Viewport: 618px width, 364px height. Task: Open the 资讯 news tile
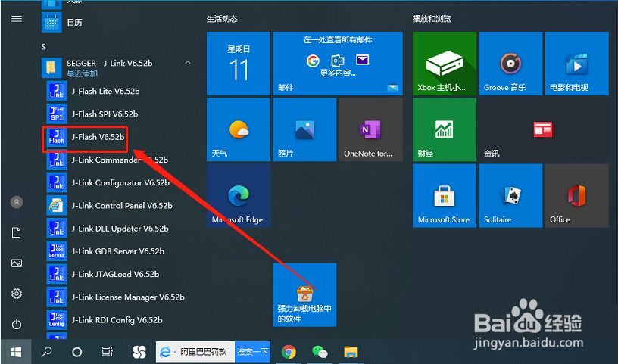click(x=544, y=129)
